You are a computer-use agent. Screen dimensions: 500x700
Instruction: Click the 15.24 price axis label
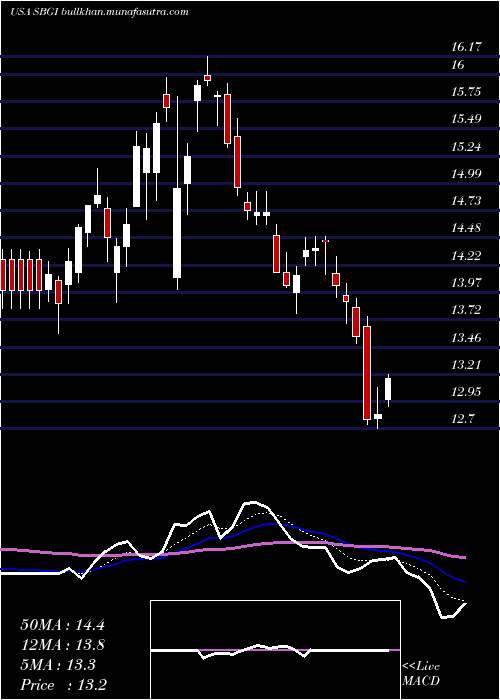point(466,146)
